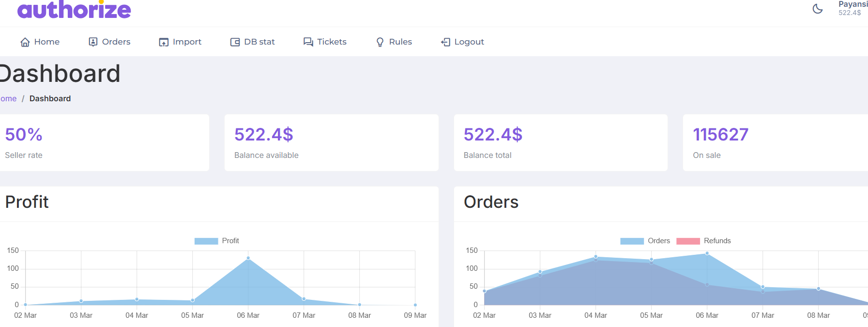The height and width of the screenshot is (327, 868).
Task: Click the DB stat wallet icon
Action: coord(235,42)
